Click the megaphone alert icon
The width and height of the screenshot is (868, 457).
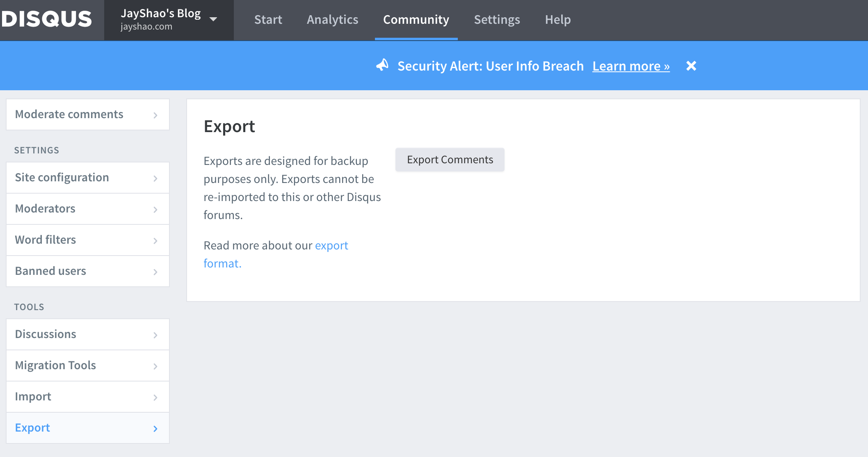pos(382,65)
